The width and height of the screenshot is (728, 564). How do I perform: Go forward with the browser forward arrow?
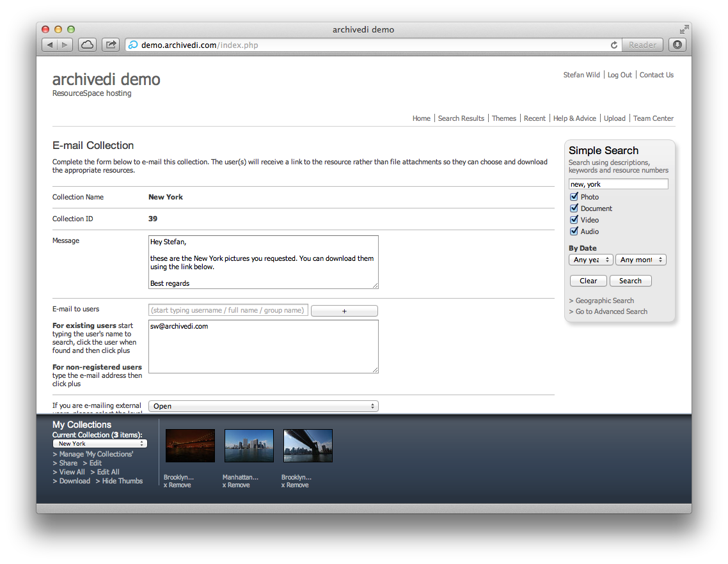[65, 45]
